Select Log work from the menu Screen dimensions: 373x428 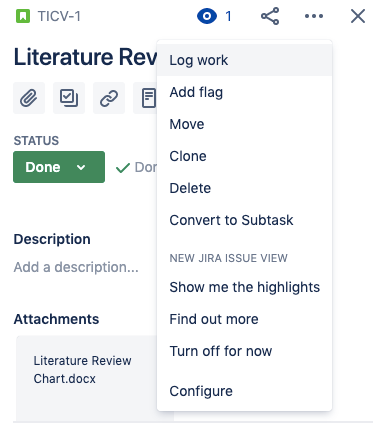244,60
